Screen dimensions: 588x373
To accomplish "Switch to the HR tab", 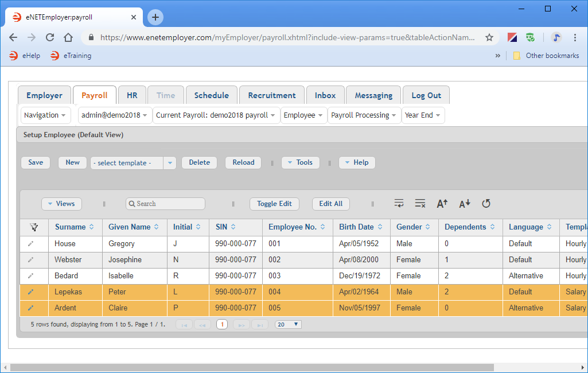I will [x=132, y=95].
